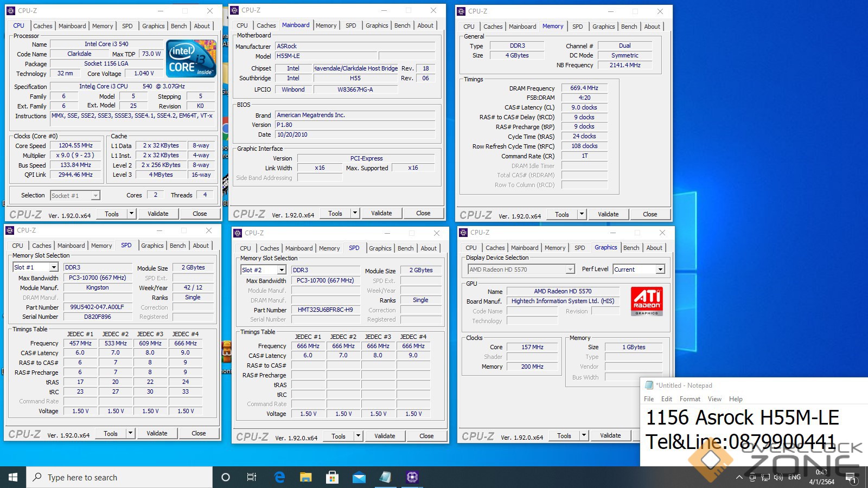Open File Explorer from the taskbar
The height and width of the screenshot is (488, 868).
(306, 477)
